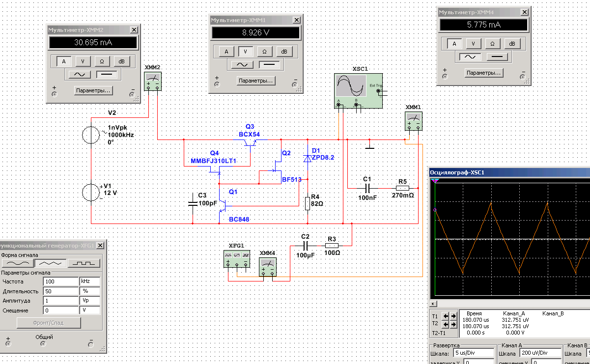Set multimeter XMM4 to DC mode
Image resolution: width=590 pixels, height=364 pixels.
coord(498,57)
